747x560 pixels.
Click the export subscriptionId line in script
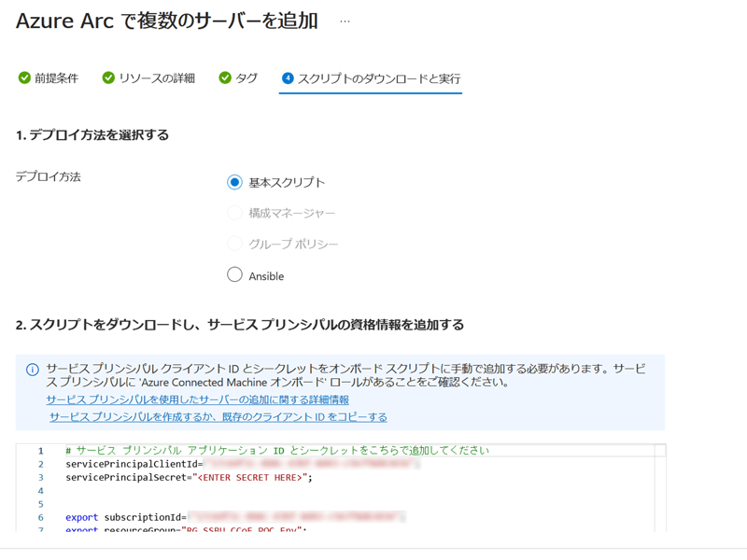click(236, 517)
